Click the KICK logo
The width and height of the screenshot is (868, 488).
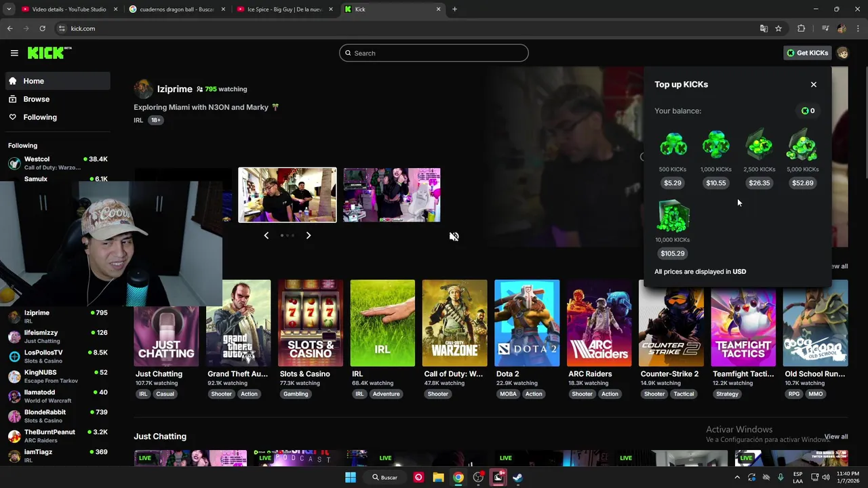click(50, 53)
